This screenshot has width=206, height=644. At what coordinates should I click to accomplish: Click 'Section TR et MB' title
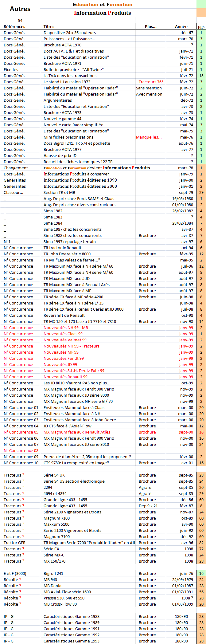(x=59, y=192)
